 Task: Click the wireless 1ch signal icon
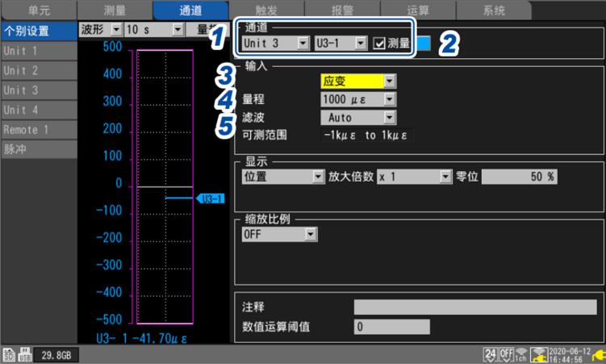tap(521, 354)
